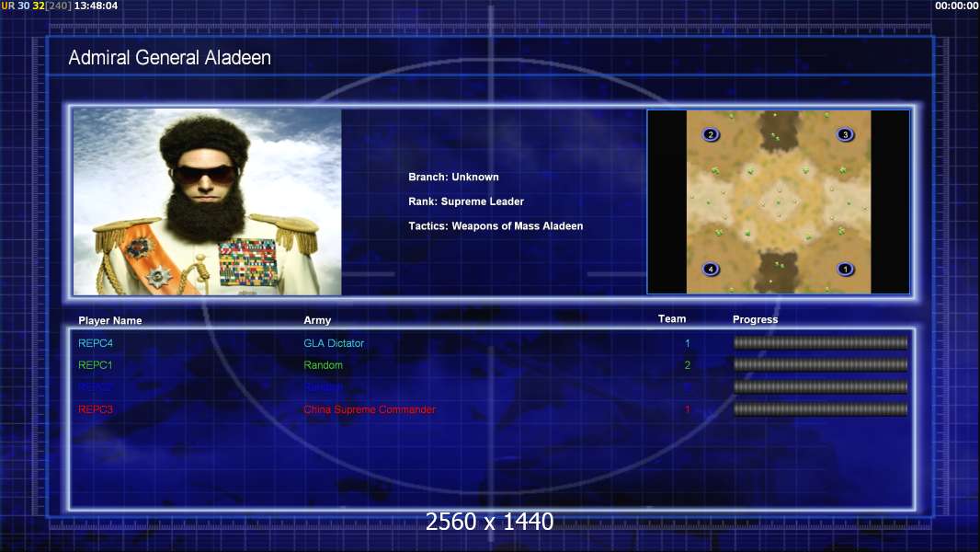
Task: Click the '2560 x 1440' resolution label
Action: click(x=489, y=522)
